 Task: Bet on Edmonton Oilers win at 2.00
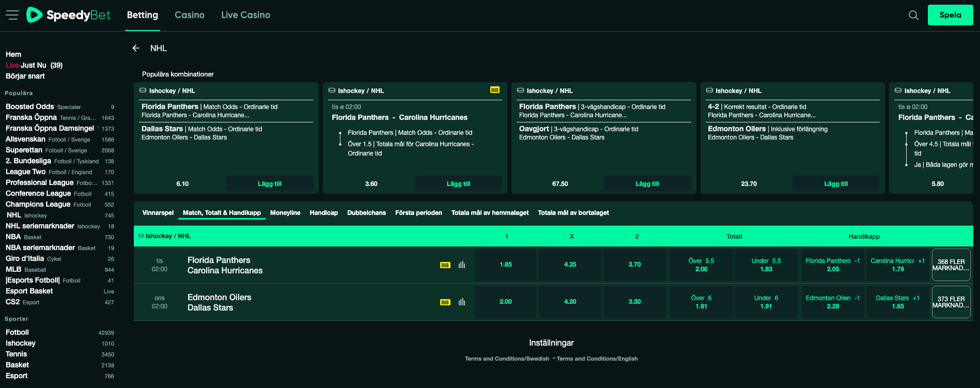(506, 302)
